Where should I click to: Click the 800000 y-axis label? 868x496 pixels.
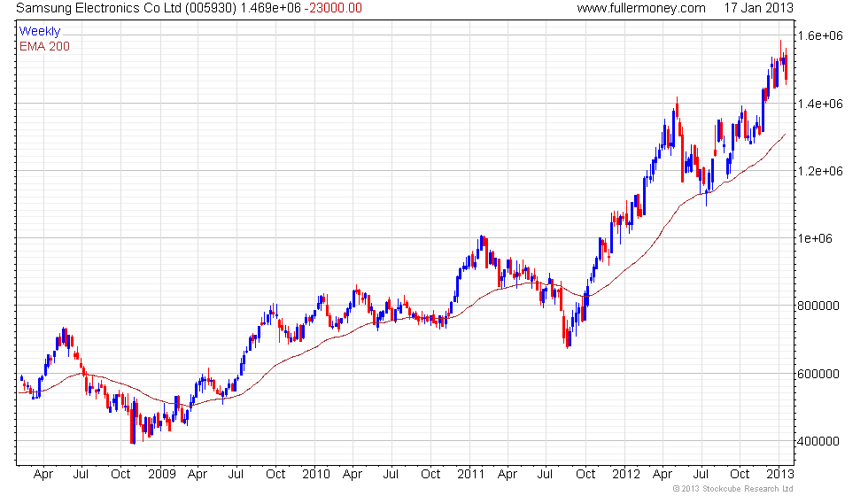[818, 306]
